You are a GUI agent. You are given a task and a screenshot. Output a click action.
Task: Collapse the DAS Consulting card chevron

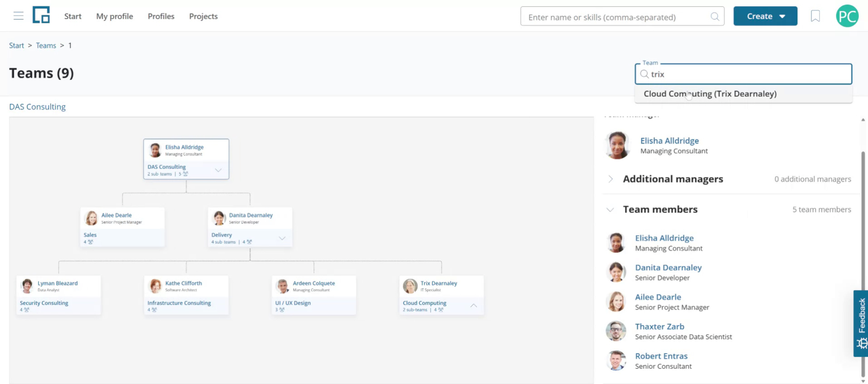pos(218,170)
